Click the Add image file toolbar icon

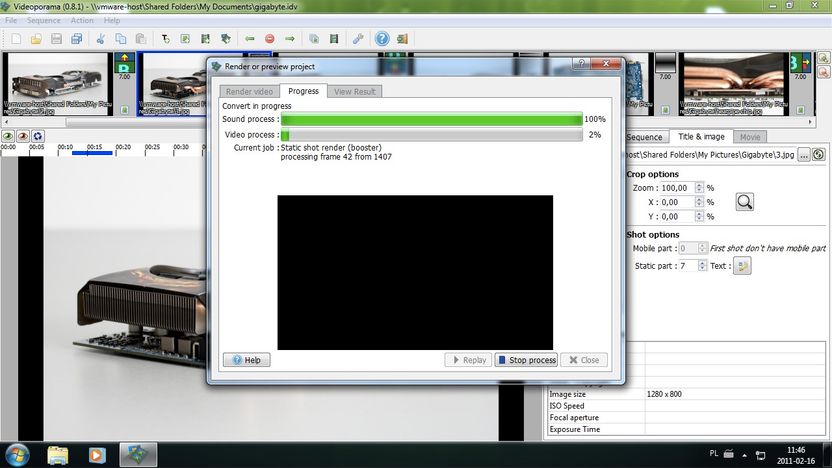[x=185, y=39]
